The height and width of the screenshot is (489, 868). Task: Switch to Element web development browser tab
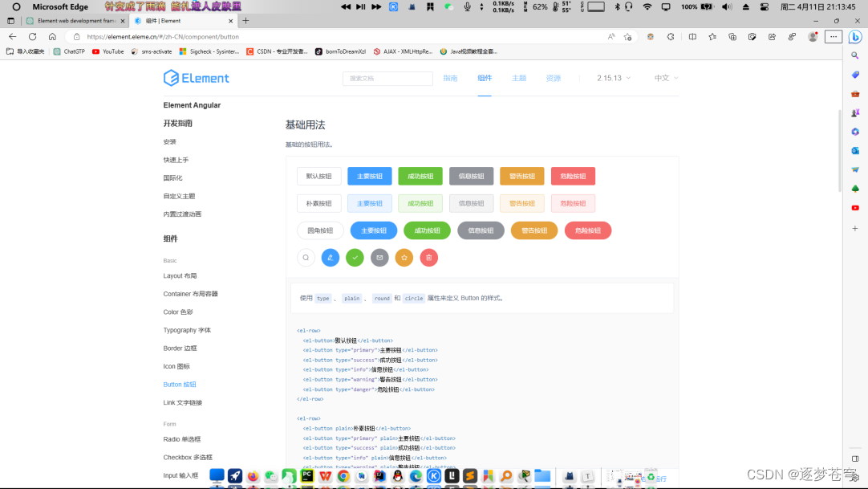click(76, 21)
